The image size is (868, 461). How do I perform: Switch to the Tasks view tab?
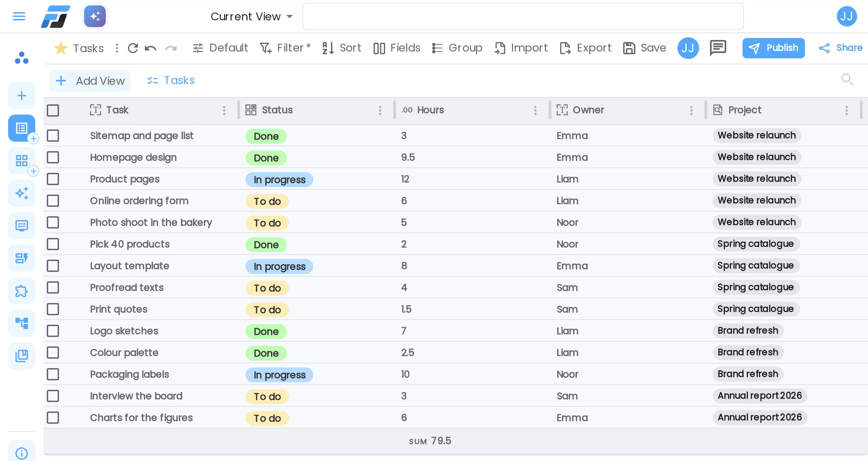pyautogui.click(x=171, y=80)
